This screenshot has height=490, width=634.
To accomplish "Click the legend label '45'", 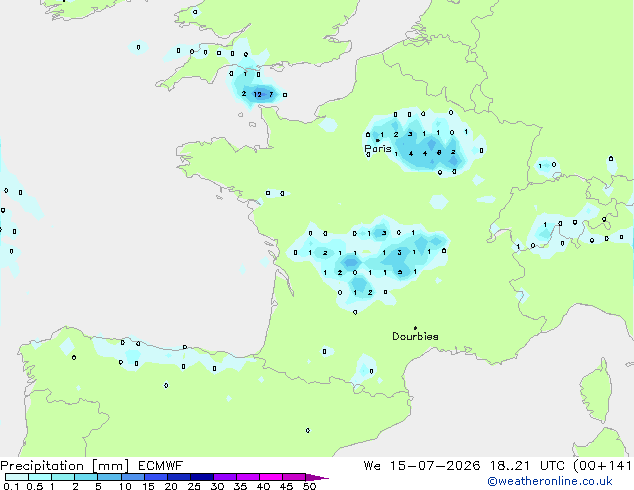I will click(x=286, y=486).
